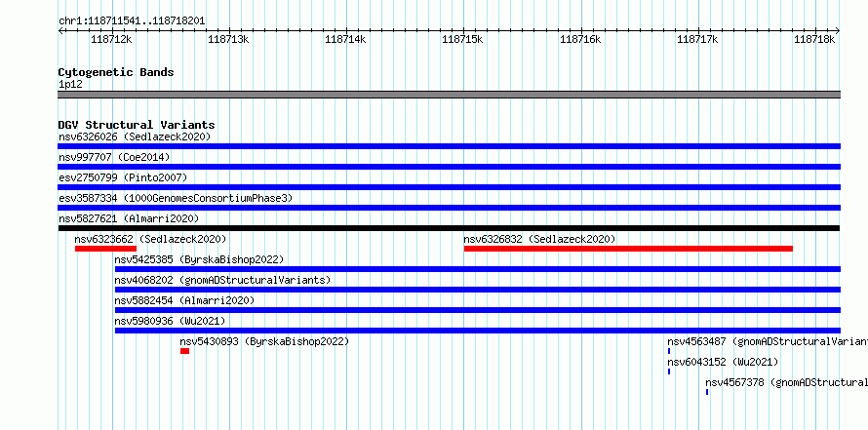
Task: Click the Cytogenetic Bands track title
Action: pyautogui.click(x=116, y=72)
